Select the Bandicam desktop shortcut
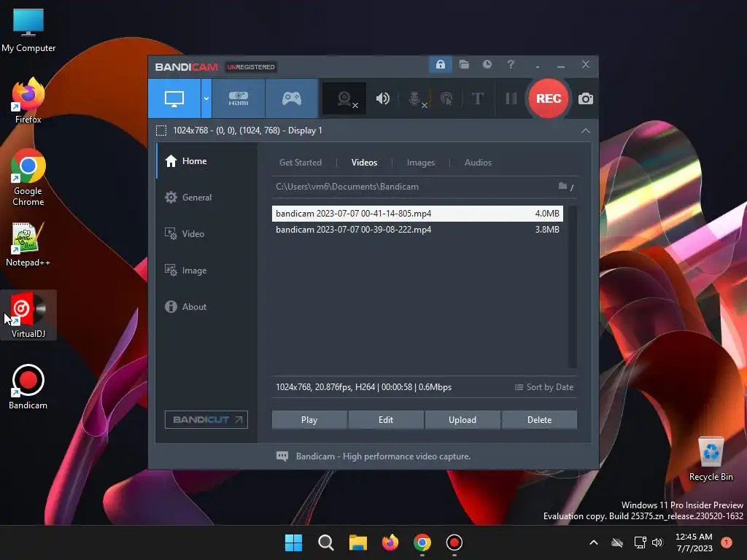 click(28, 386)
